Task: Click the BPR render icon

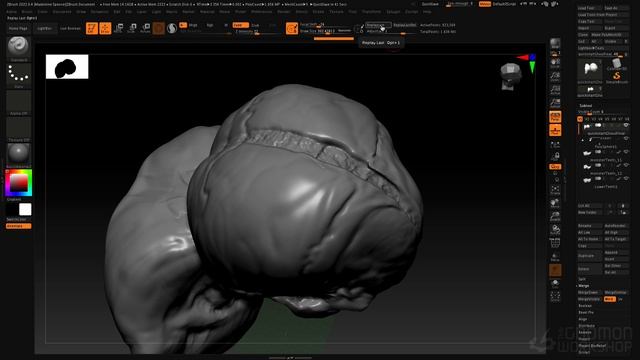Action: point(555,43)
